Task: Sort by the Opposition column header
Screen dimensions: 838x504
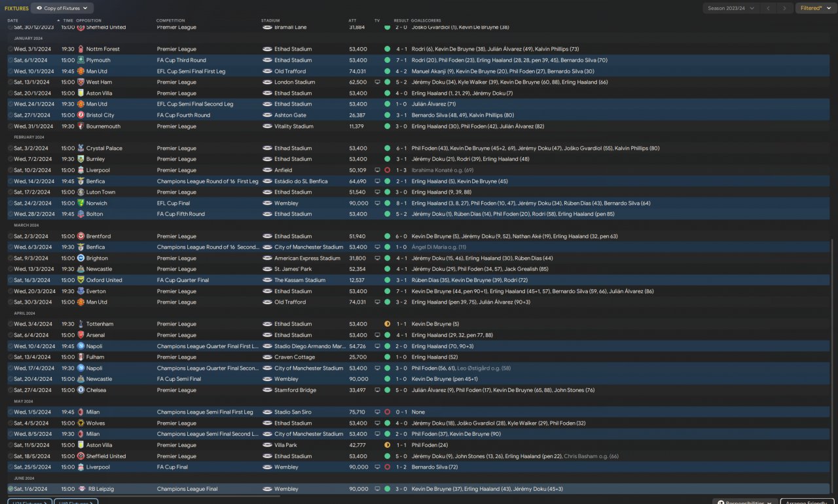Action: coord(88,20)
